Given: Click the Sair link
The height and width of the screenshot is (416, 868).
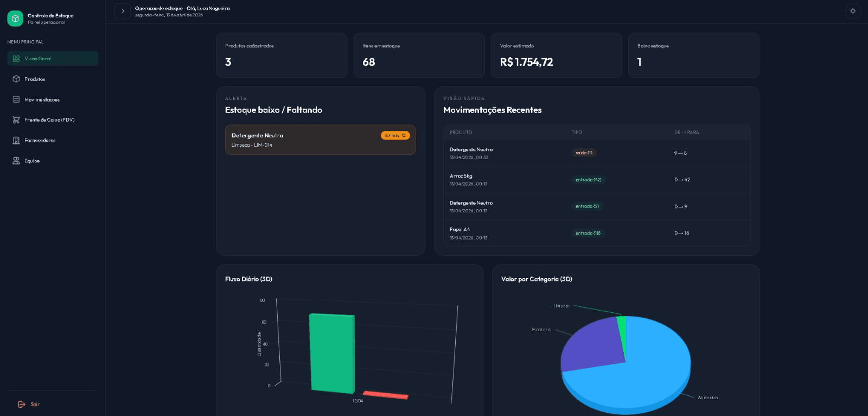Looking at the screenshot, I should (35, 405).
